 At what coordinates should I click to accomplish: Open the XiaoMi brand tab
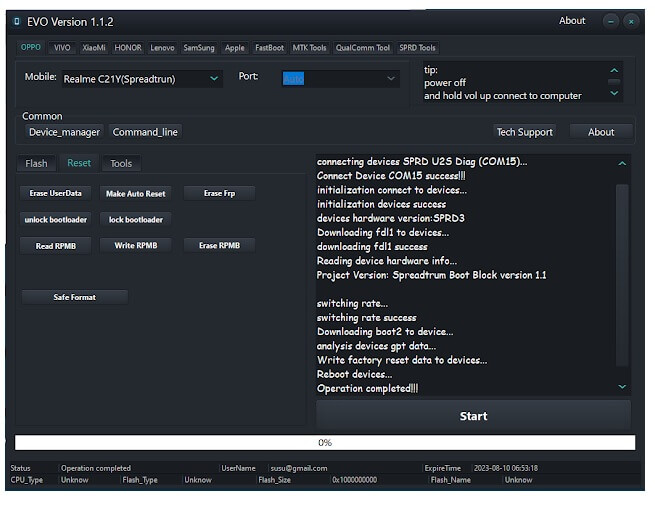(x=94, y=48)
